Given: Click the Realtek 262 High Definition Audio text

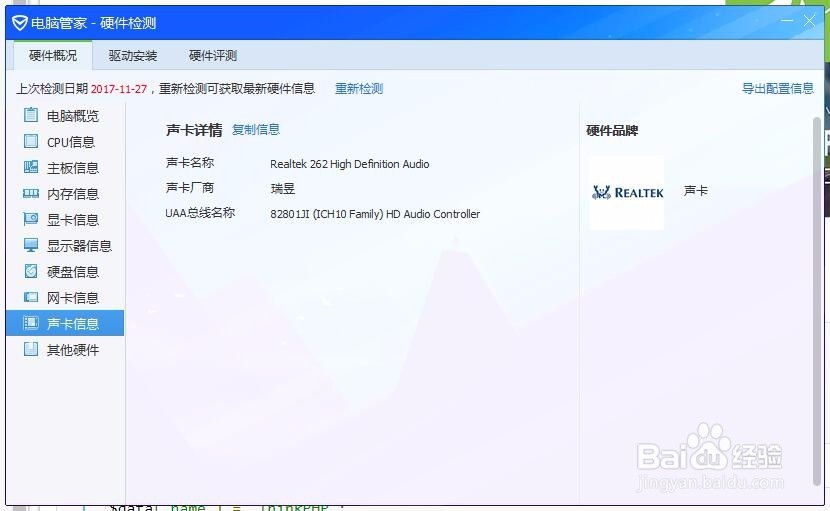Looking at the screenshot, I should click(349, 164).
